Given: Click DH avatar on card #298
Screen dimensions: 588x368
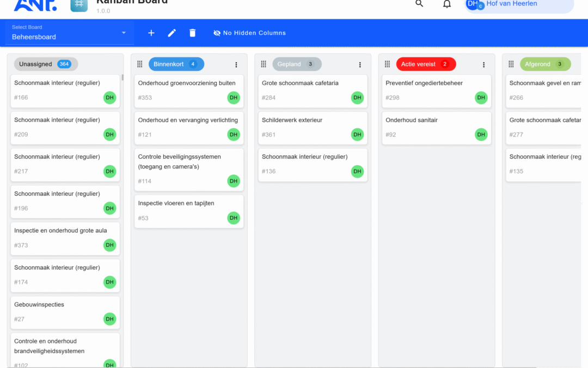Looking at the screenshot, I should click(x=481, y=98).
